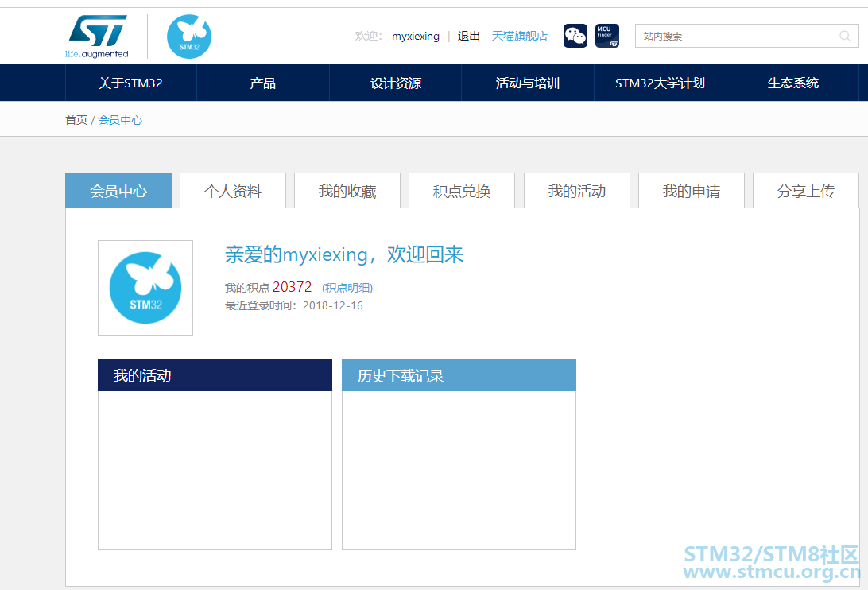Screen dimensions: 868x590
Task: Click 退出 to log out
Action: tap(468, 36)
